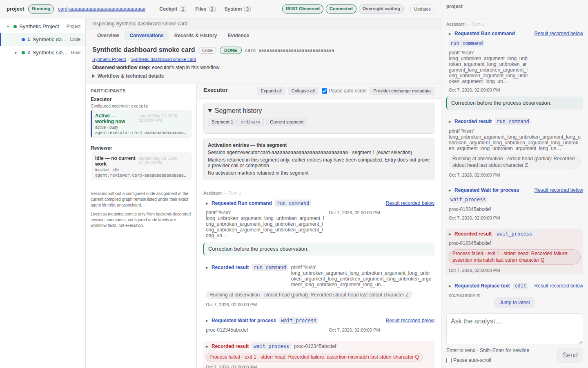Screen dimensions: 588x368
Task: Click Expand all in Executor panel
Action: pyautogui.click(x=271, y=91)
